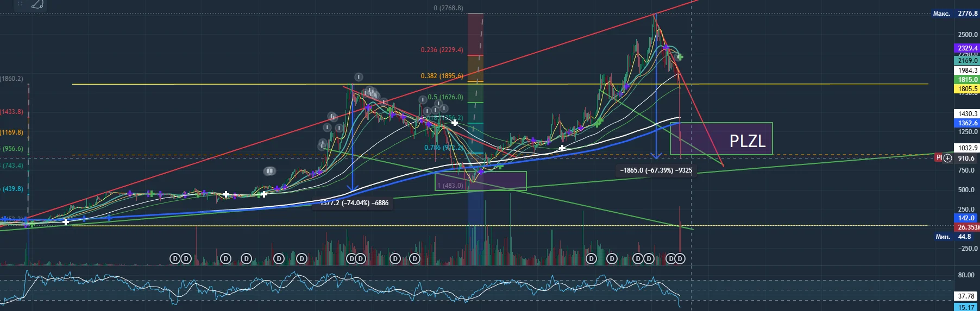This screenshot has width=980, height=311.
Task: Click the 2500.0 price scale value
Action: point(968,35)
